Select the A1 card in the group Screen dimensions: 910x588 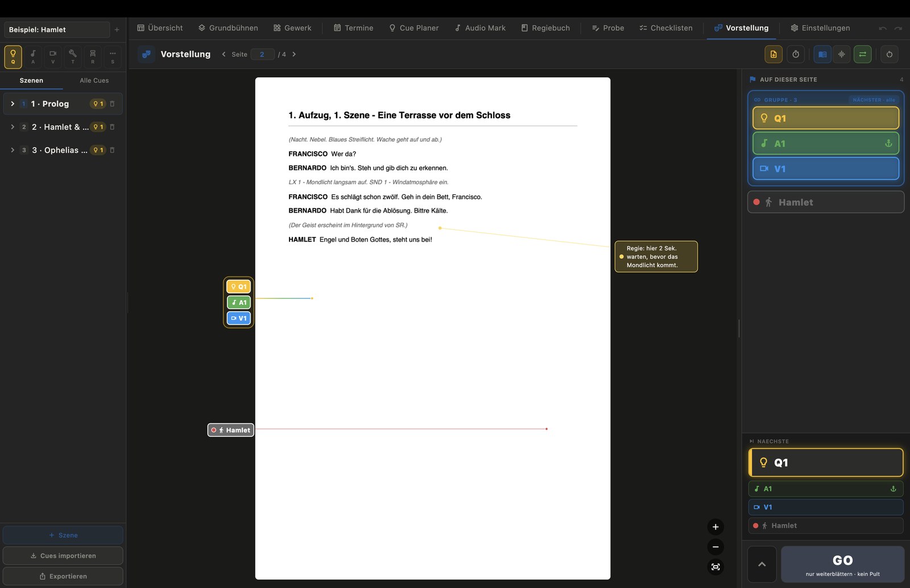826,143
